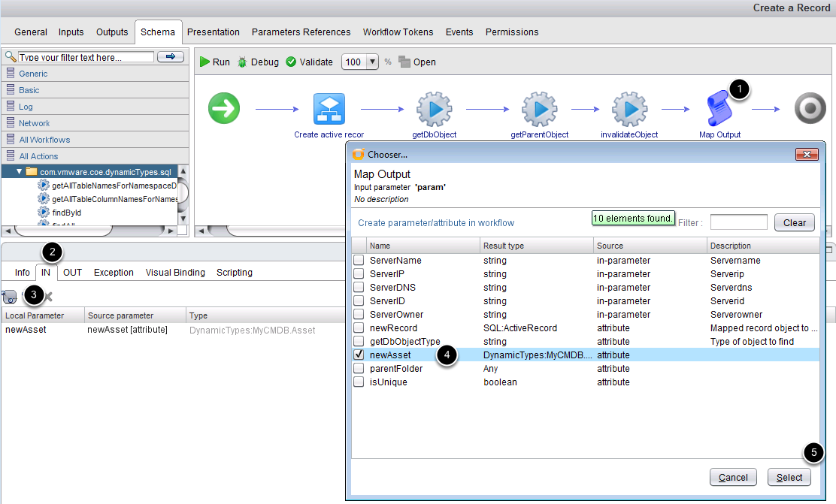
Task: Expand the Network palette section
Action: [x=95, y=123]
